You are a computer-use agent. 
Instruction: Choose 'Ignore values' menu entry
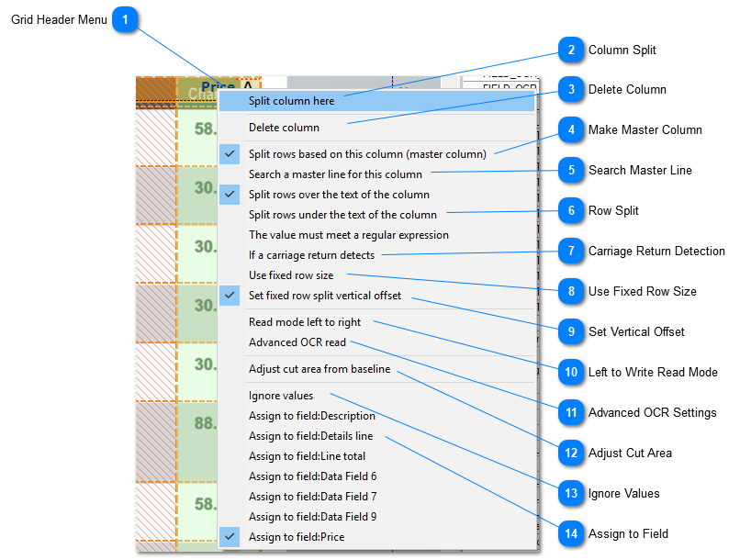coord(376,396)
